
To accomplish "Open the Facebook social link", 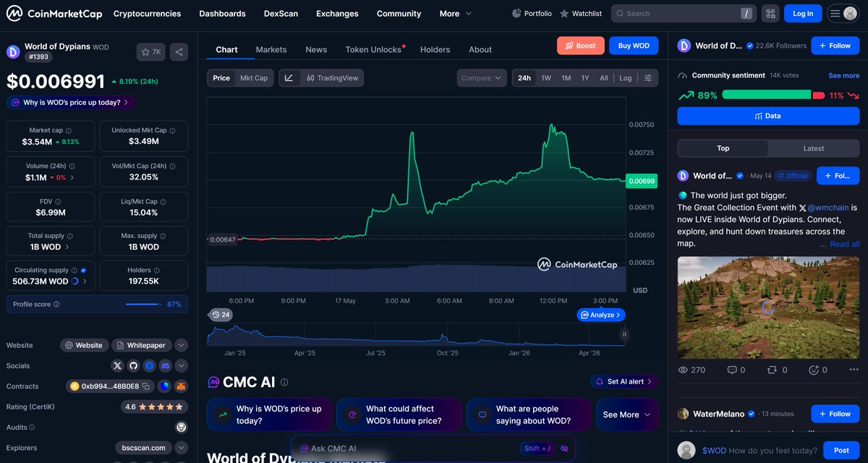I will (x=149, y=366).
